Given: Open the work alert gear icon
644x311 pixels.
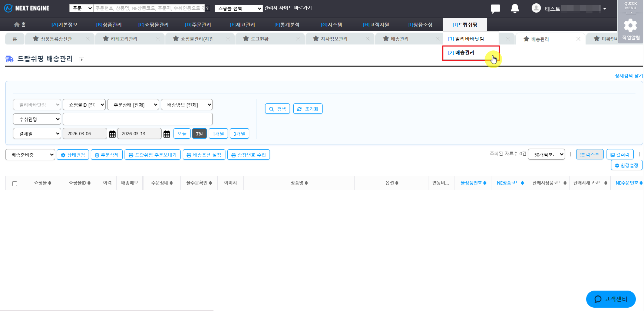Looking at the screenshot, I should pyautogui.click(x=630, y=26).
